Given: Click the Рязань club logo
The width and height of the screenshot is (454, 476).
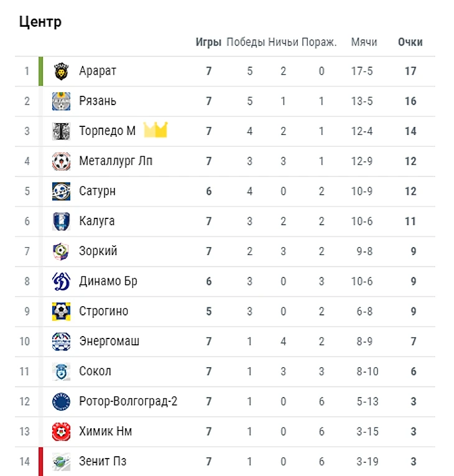Looking at the screenshot, I should click(61, 101).
